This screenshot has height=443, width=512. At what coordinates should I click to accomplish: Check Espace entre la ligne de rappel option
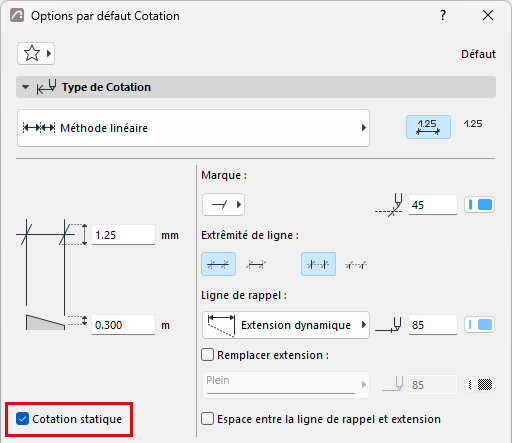[x=207, y=419]
